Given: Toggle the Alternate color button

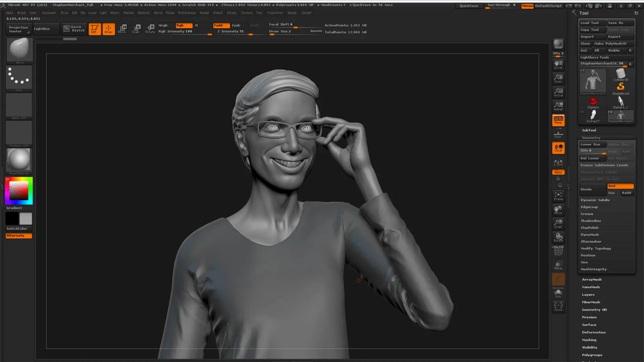Looking at the screenshot, I should (19, 236).
